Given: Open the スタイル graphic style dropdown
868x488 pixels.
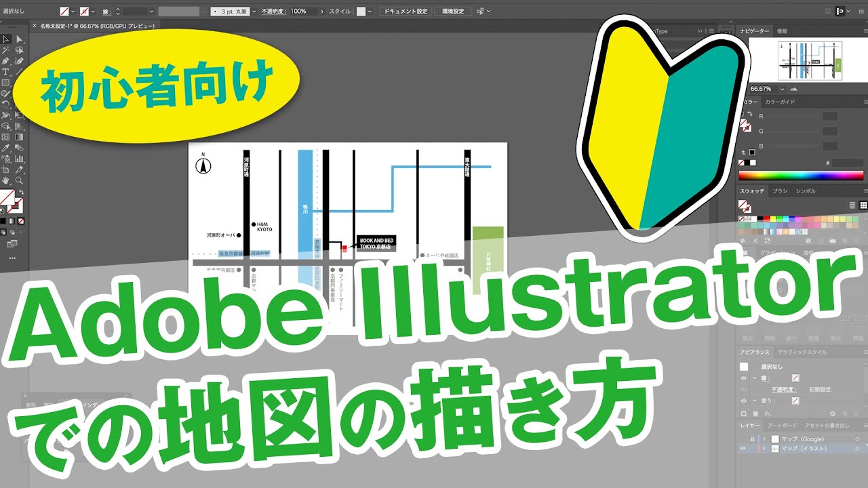Looking at the screenshot, I should 370,12.
